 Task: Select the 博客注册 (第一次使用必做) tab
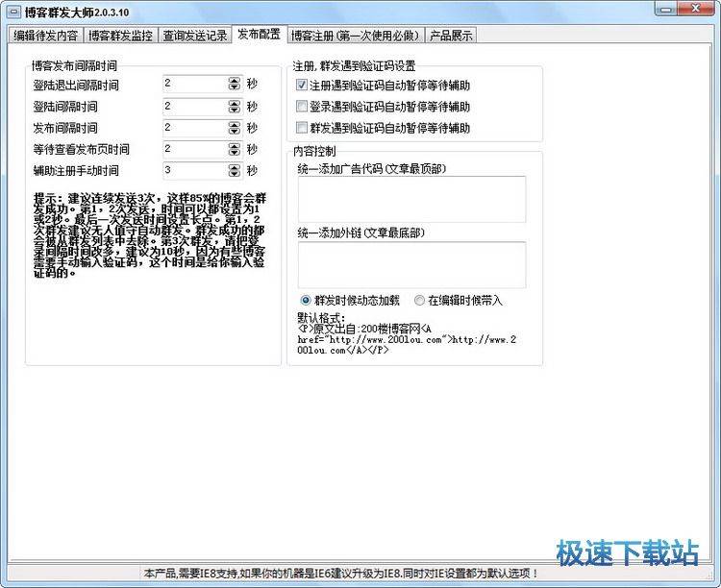355,36
